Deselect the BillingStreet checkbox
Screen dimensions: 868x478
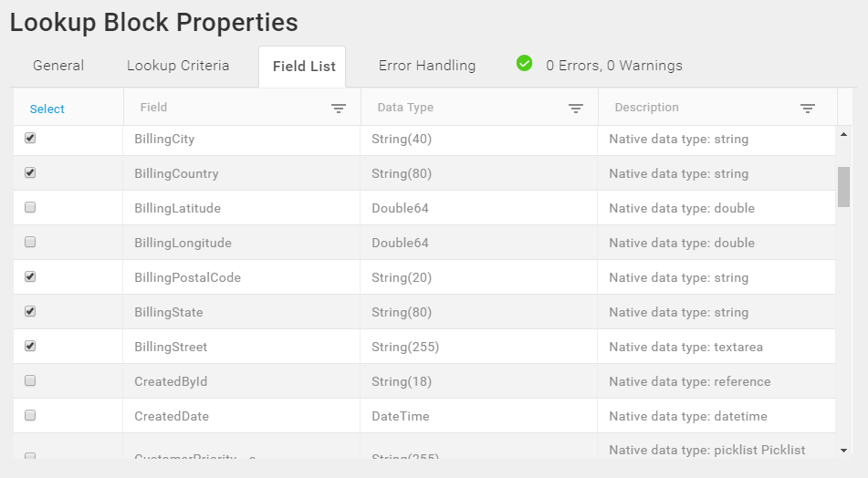click(x=30, y=346)
